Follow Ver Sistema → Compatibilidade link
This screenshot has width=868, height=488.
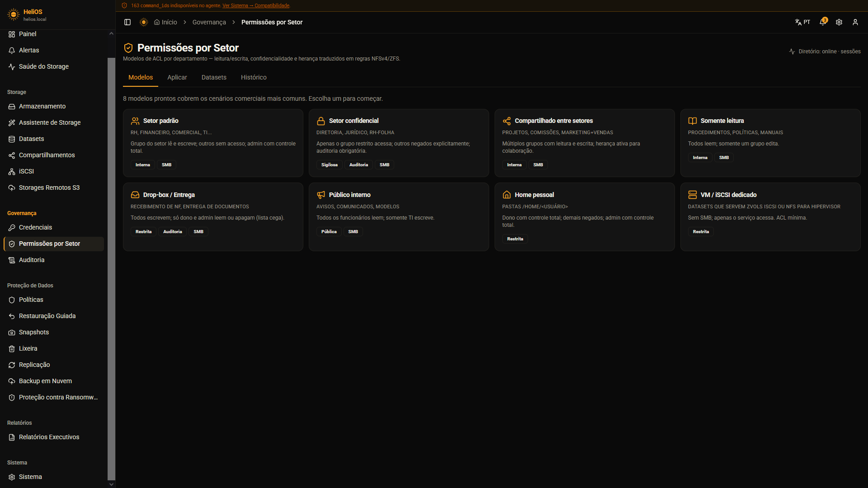pyautogui.click(x=256, y=5)
